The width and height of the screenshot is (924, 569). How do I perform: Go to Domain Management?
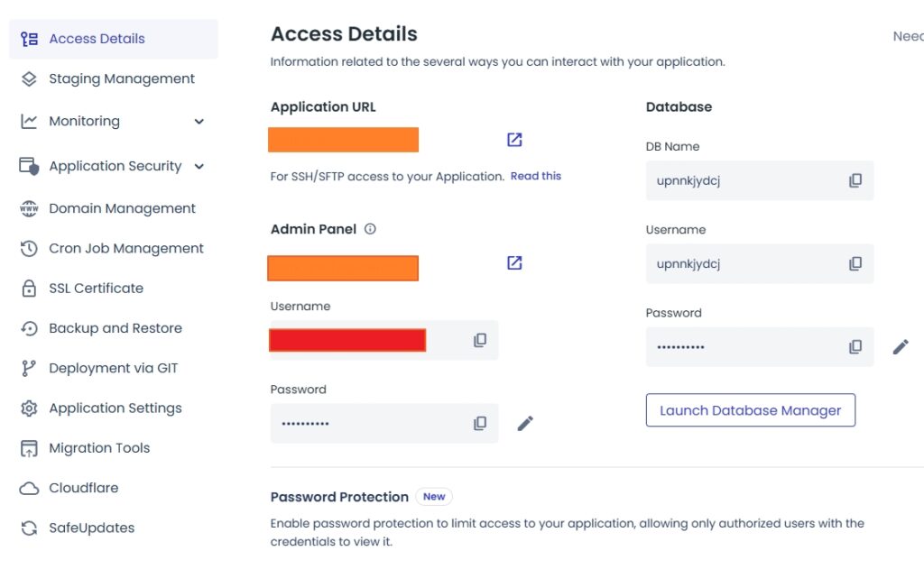pyautogui.click(x=122, y=208)
